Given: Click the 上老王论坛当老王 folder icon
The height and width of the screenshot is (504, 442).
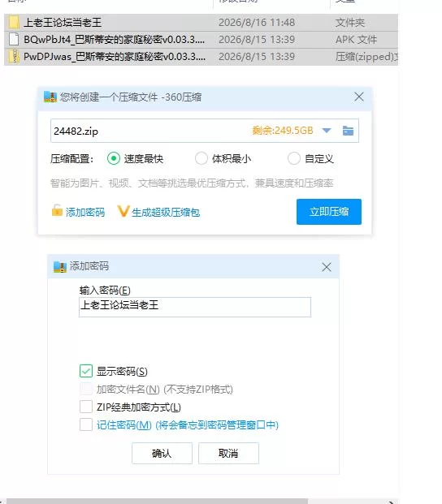Looking at the screenshot, I should pyautogui.click(x=14, y=22).
